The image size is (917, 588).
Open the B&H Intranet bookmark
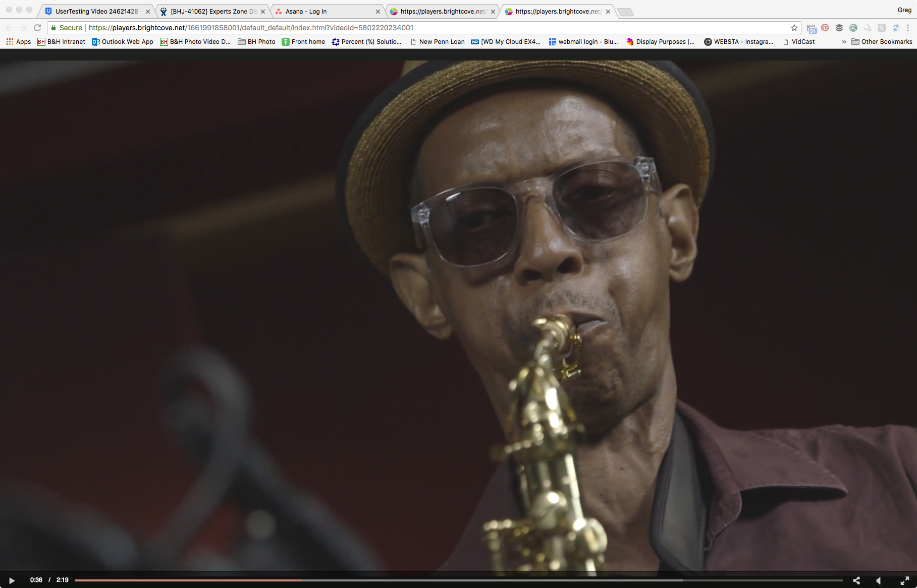coord(61,42)
